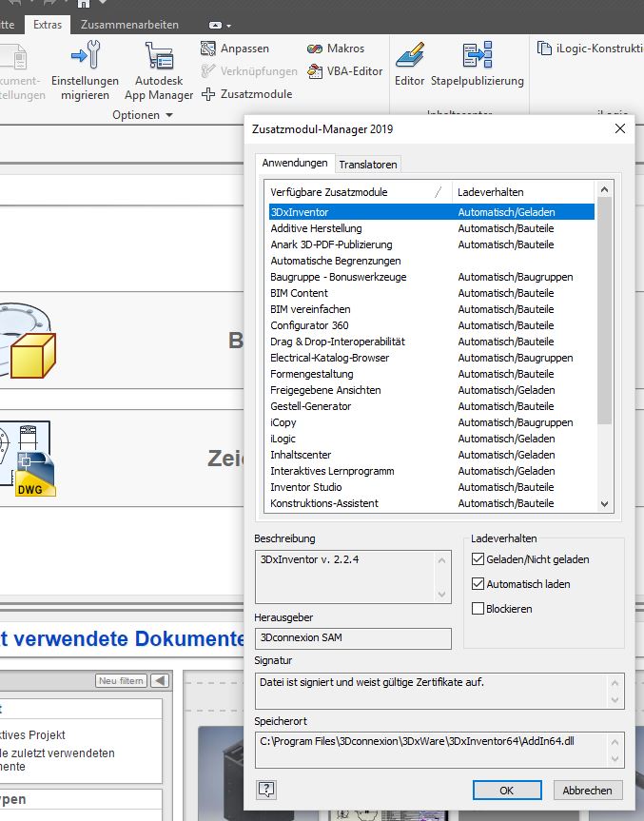
Task: Start Stapelpublizierung batch publish
Action: click(477, 64)
